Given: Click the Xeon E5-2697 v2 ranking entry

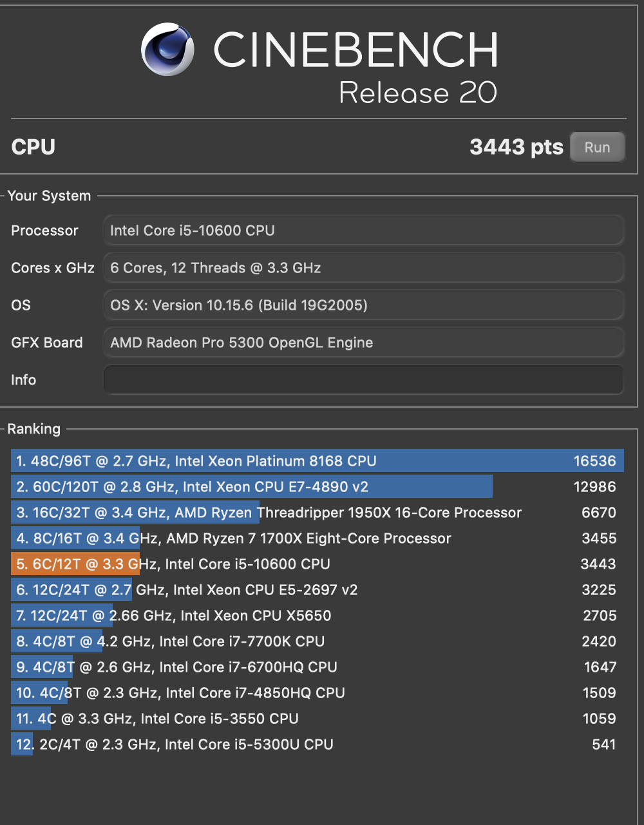Looking at the screenshot, I should (x=317, y=590).
